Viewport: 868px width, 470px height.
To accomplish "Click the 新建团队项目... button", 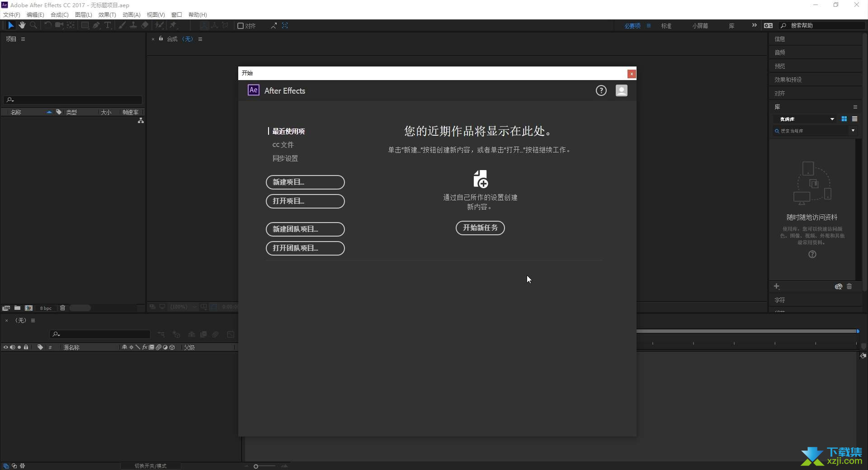I will click(305, 229).
